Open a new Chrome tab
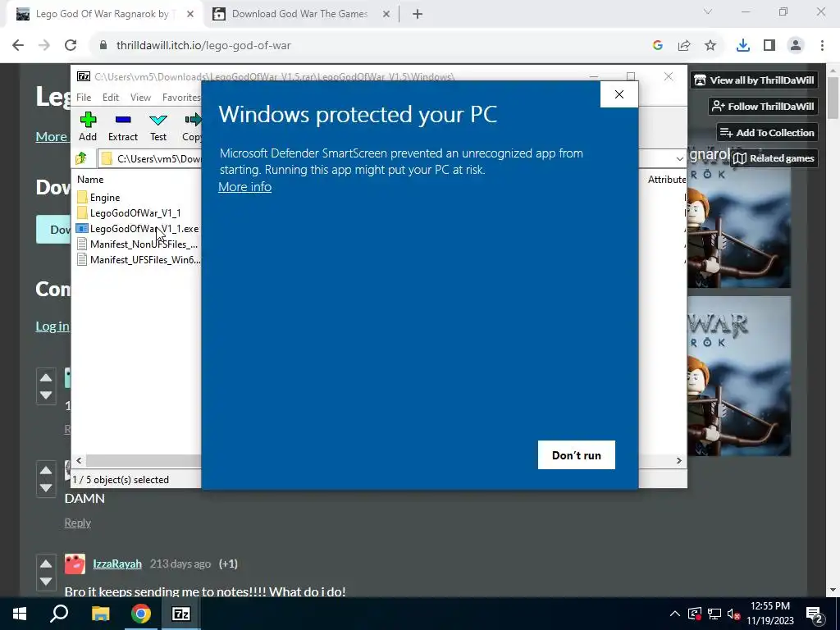This screenshot has height=630, width=840. [418, 15]
